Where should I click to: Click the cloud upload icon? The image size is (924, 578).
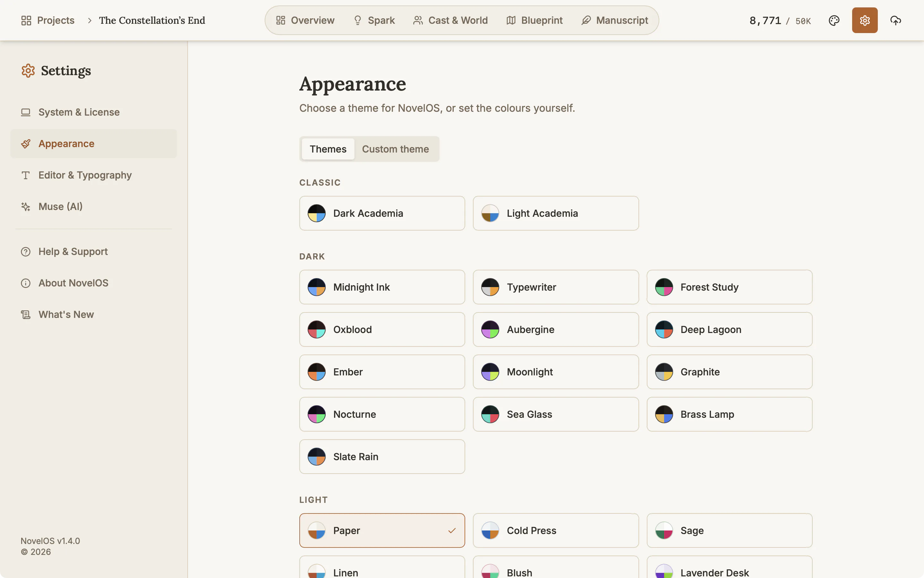click(895, 20)
